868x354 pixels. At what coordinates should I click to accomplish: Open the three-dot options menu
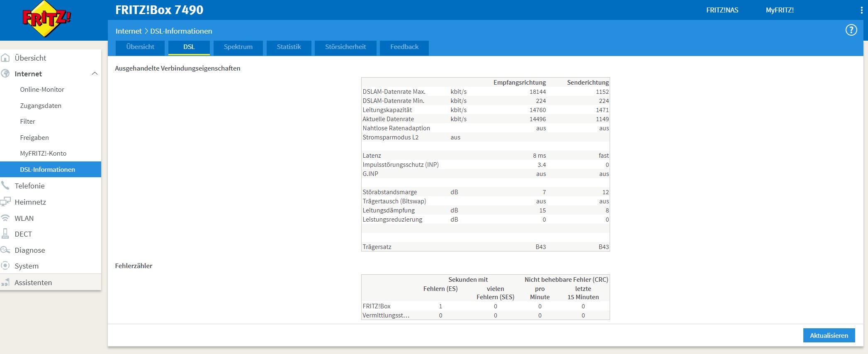pyautogui.click(x=861, y=10)
